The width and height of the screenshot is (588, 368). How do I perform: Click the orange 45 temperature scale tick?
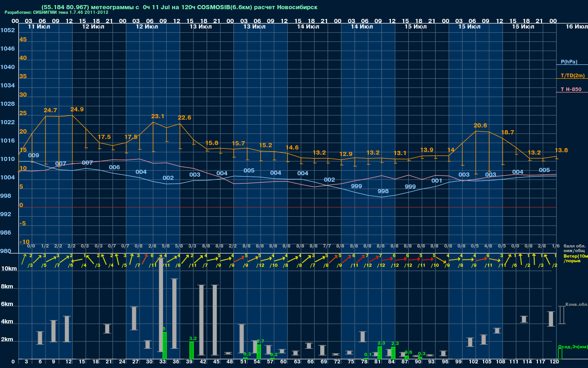click(x=23, y=40)
